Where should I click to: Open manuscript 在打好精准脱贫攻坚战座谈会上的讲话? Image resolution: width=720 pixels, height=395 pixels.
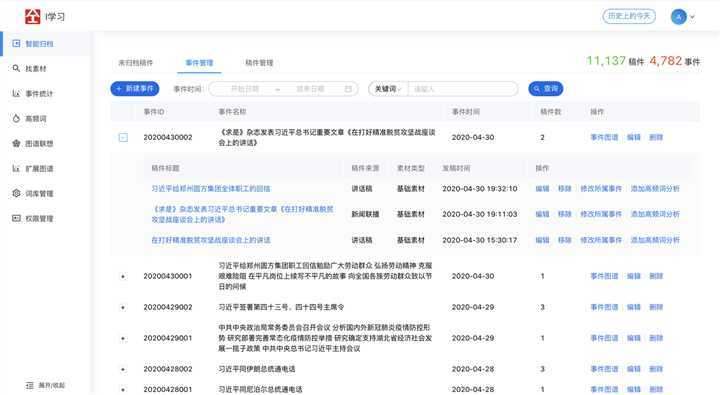(x=211, y=240)
